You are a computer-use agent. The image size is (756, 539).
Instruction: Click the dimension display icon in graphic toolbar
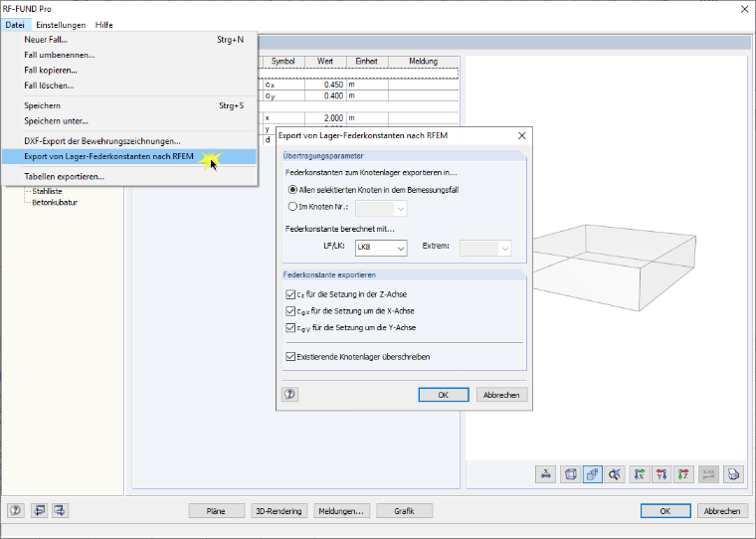(546, 474)
